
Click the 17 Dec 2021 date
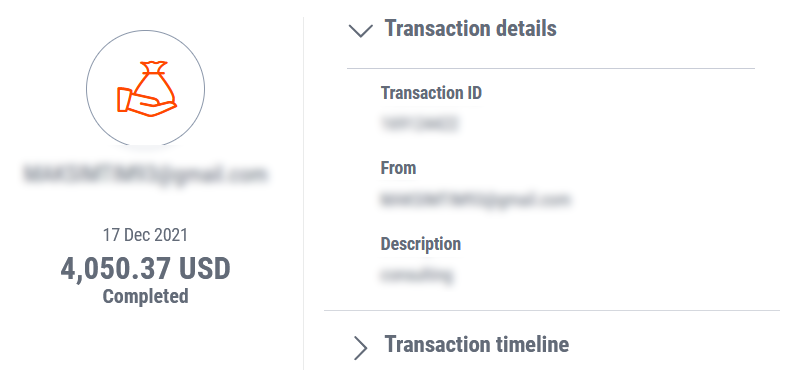click(146, 234)
